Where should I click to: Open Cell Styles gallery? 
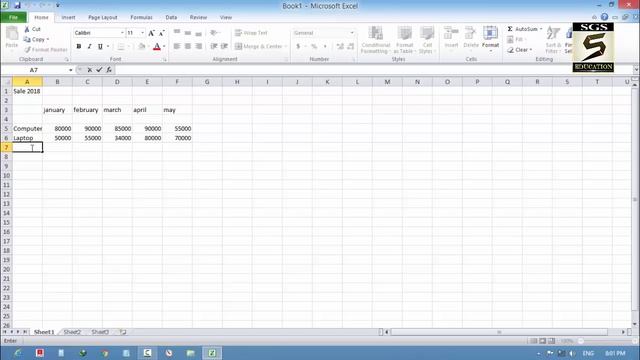(427, 40)
